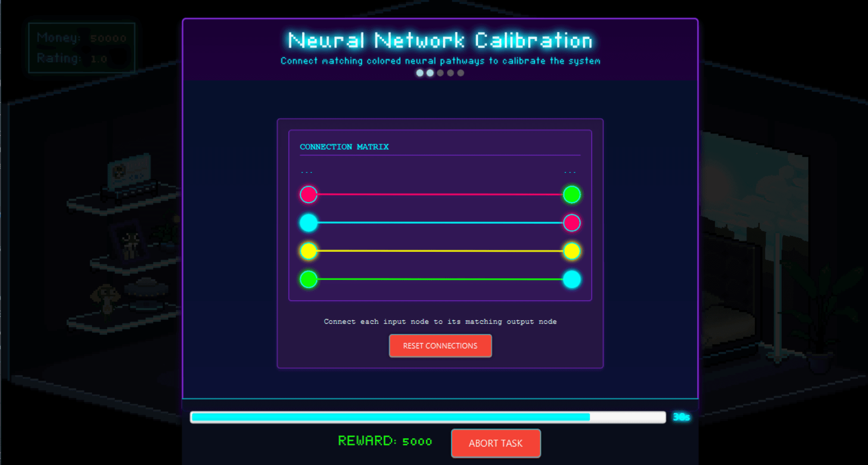
Task: Select the yellow output node on right
Action: pyautogui.click(x=572, y=251)
